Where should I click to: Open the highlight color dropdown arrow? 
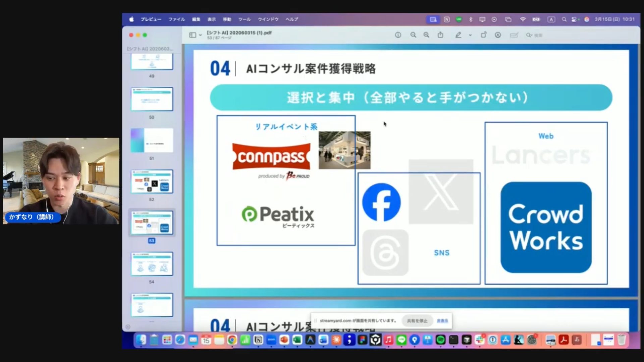click(470, 35)
